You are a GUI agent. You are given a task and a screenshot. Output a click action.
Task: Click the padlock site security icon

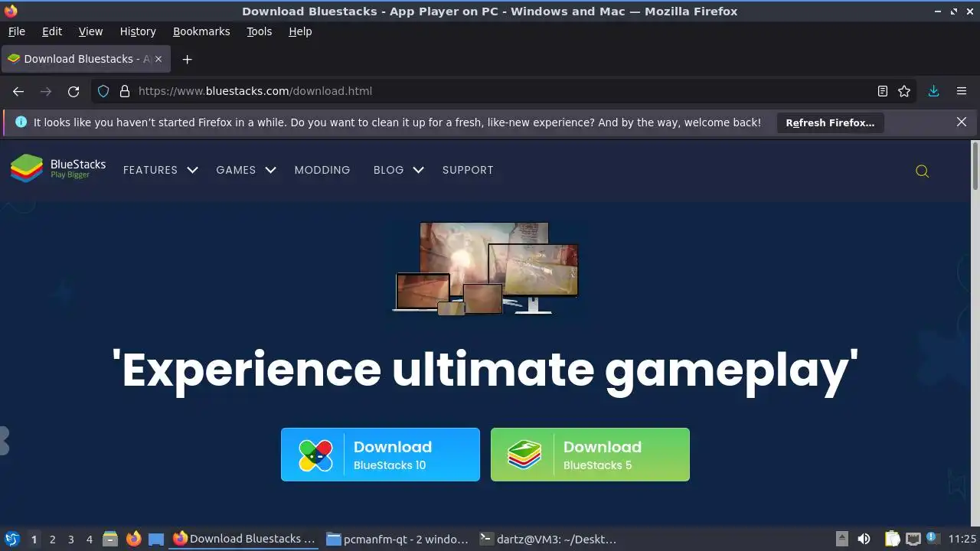click(x=125, y=91)
